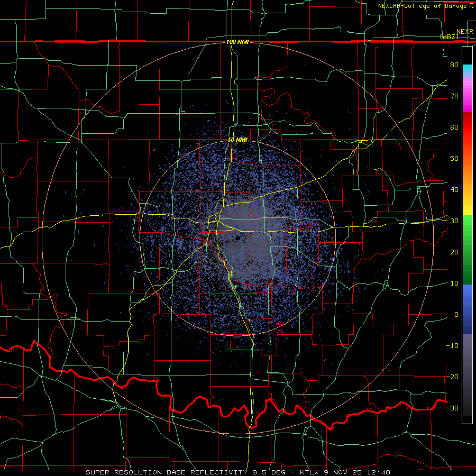Click the 60 value on dBZ scale
Viewport: 476px width, 476px height.
pos(454,127)
